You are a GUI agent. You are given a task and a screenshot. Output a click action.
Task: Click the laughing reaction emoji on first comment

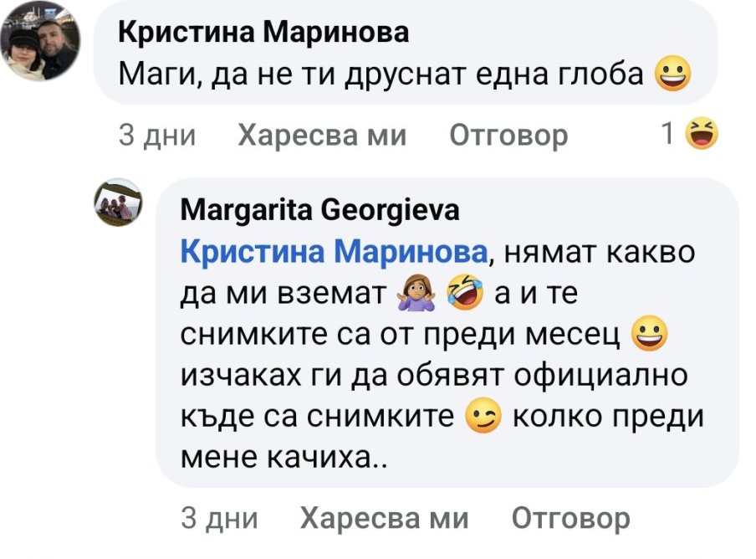[x=702, y=134]
